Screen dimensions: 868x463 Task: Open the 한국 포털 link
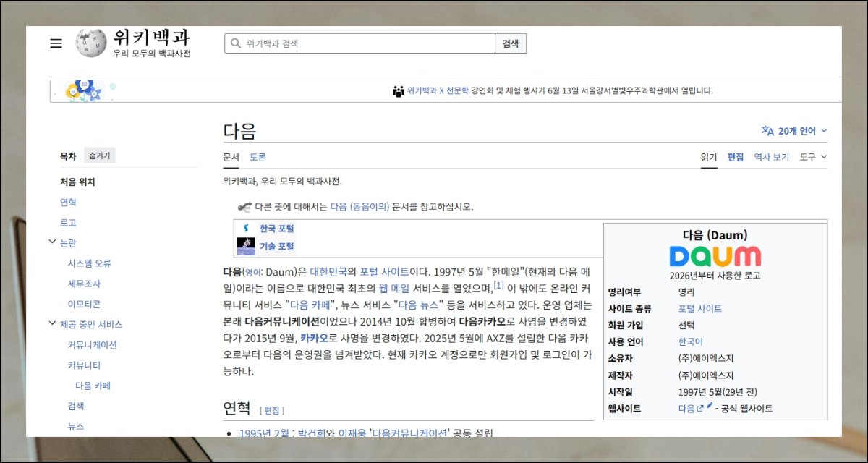click(x=277, y=229)
